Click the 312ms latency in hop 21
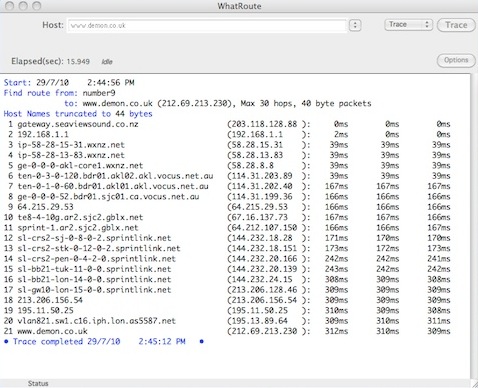 (336, 331)
